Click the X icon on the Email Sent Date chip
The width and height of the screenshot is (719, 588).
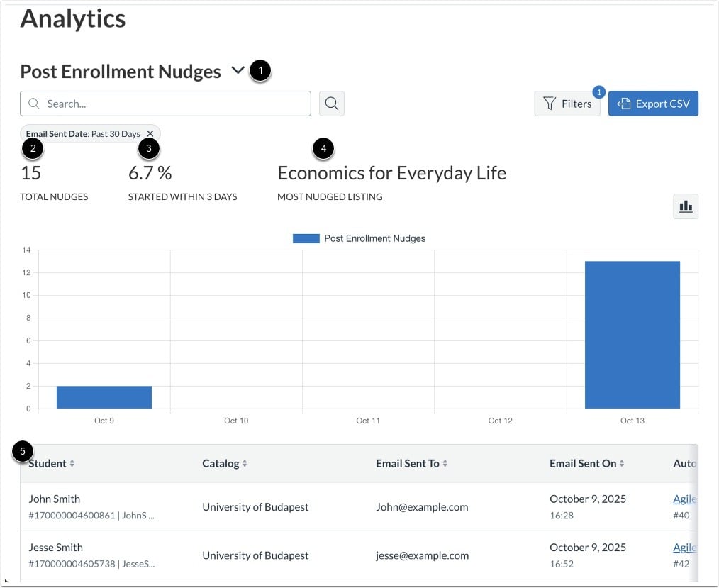coord(150,133)
